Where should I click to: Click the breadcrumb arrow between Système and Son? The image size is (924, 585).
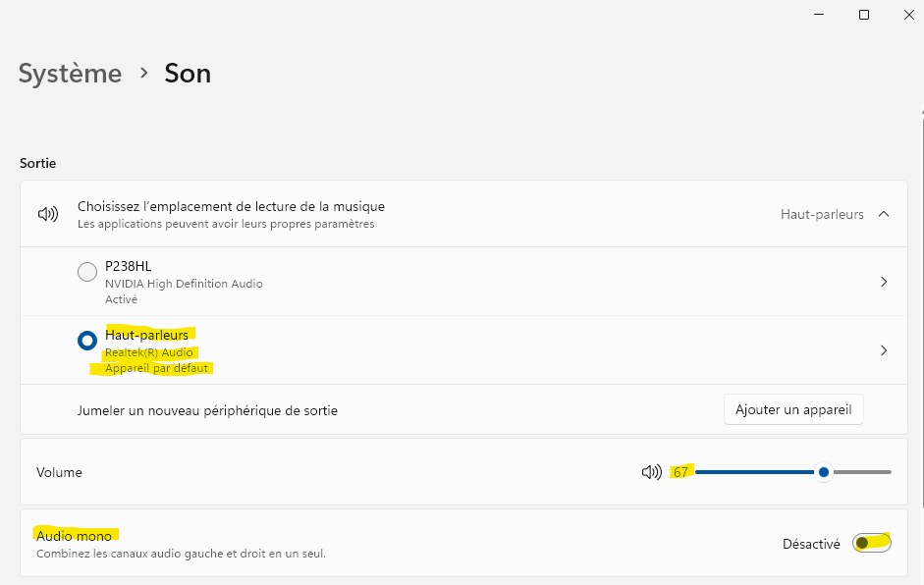click(143, 73)
